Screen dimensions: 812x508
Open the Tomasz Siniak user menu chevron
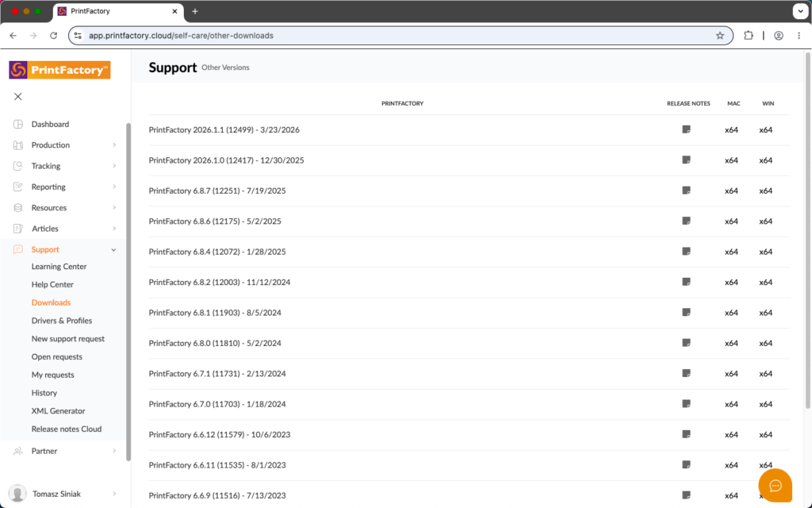[x=114, y=494]
